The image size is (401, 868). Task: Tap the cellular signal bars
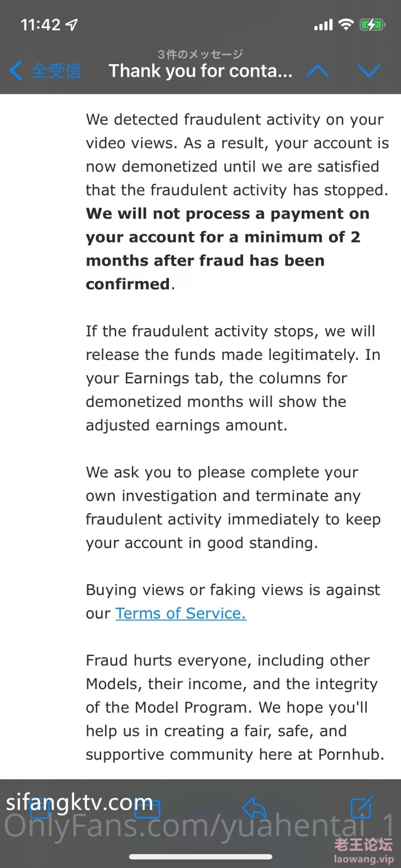[323, 25]
